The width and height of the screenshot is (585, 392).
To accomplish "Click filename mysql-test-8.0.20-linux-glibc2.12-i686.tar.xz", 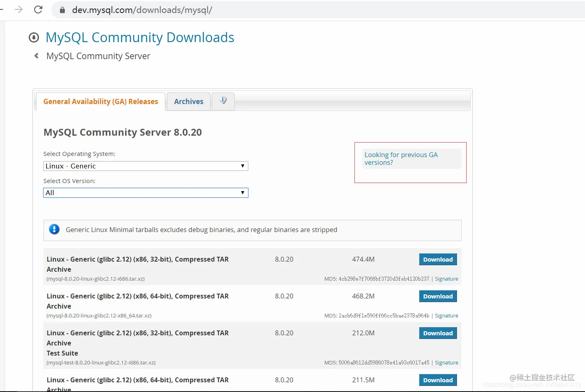I will [101, 363].
